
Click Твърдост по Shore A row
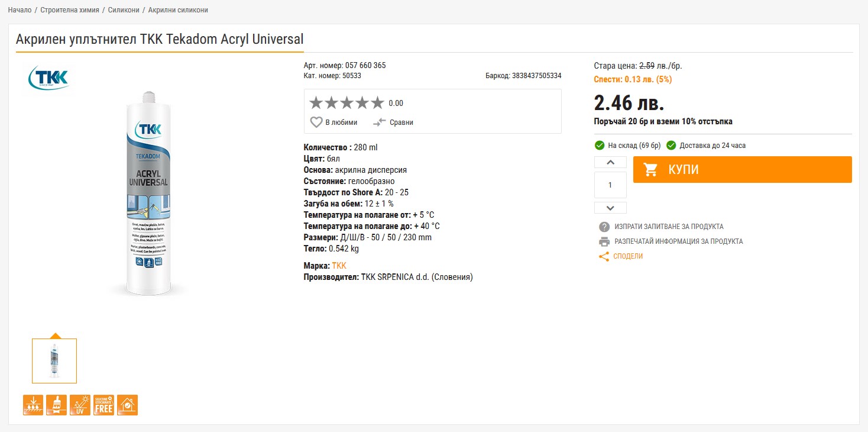click(x=356, y=192)
